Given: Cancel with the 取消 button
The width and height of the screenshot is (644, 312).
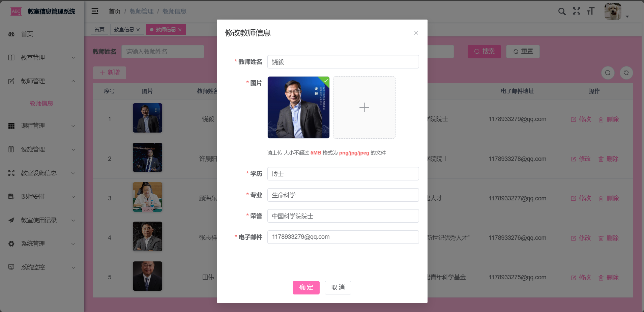Looking at the screenshot, I should (x=338, y=288).
